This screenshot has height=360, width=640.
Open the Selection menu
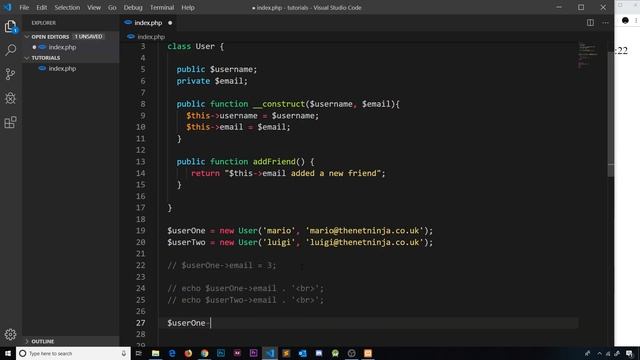point(67,7)
